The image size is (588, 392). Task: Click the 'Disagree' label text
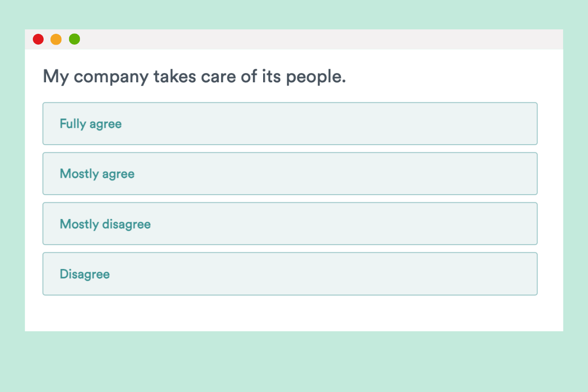[x=85, y=274]
